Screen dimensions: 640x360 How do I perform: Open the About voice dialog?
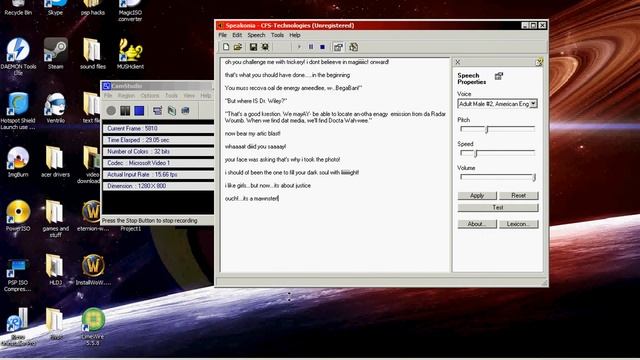(477, 224)
